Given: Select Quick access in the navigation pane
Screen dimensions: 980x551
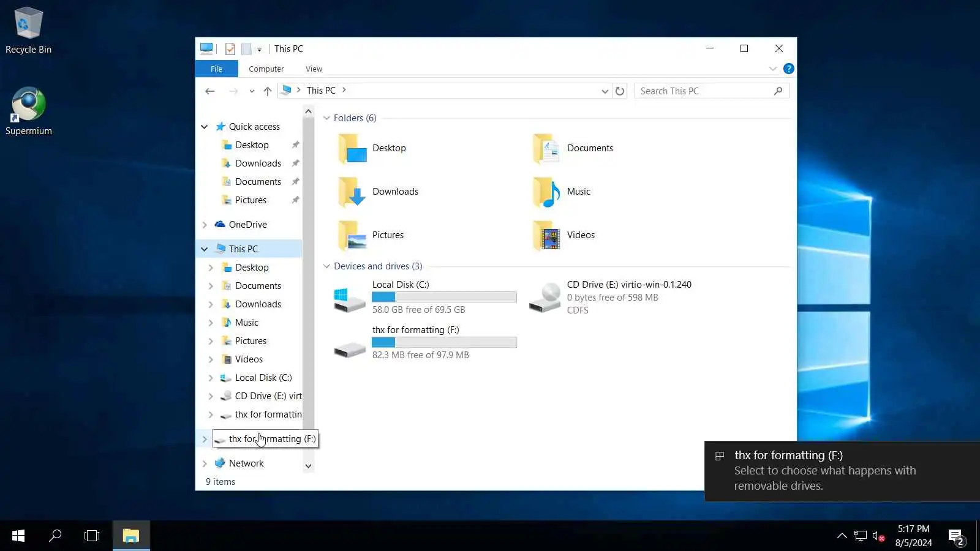Looking at the screenshot, I should point(254,127).
